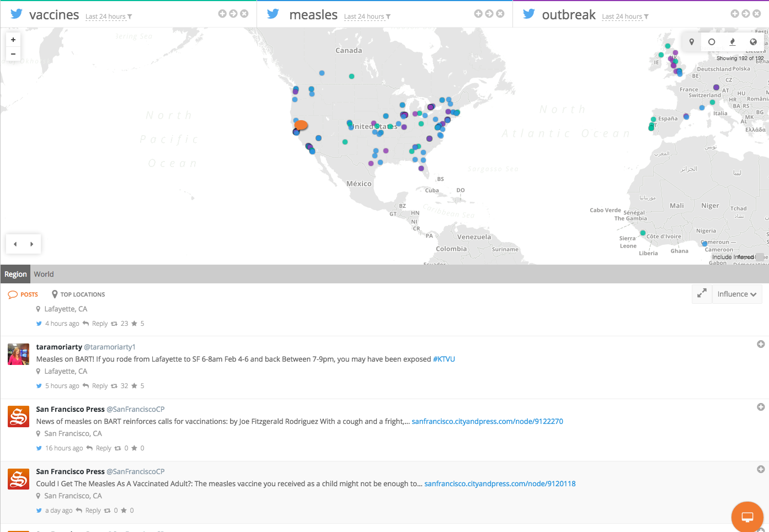The width and height of the screenshot is (769, 532).
Task: Favorite the a day ago post star
Action: coord(124,510)
